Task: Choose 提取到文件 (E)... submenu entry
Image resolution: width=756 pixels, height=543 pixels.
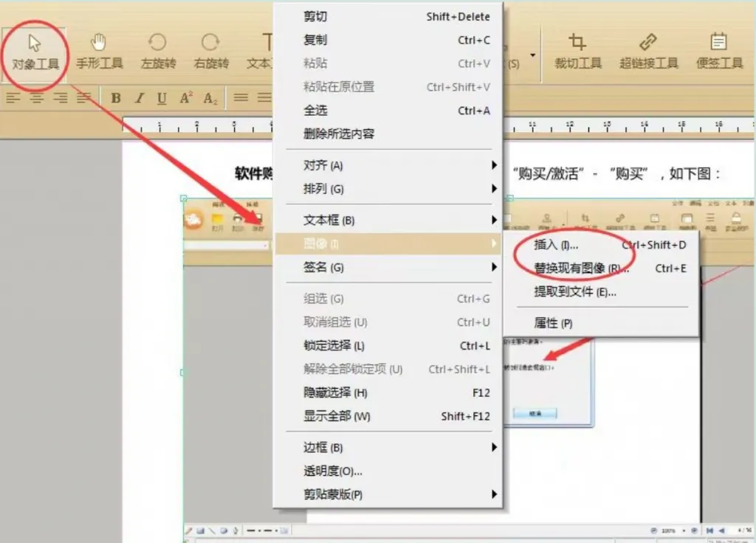Action: click(602, 292)
